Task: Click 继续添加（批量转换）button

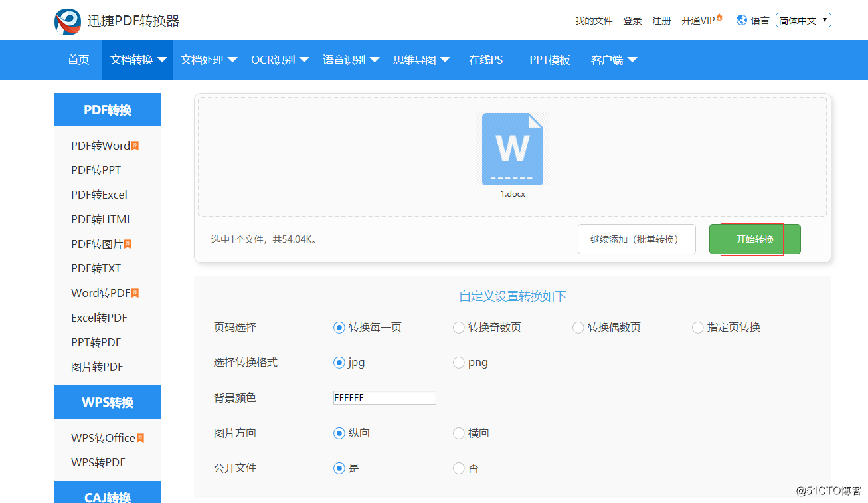Action: 637,239
